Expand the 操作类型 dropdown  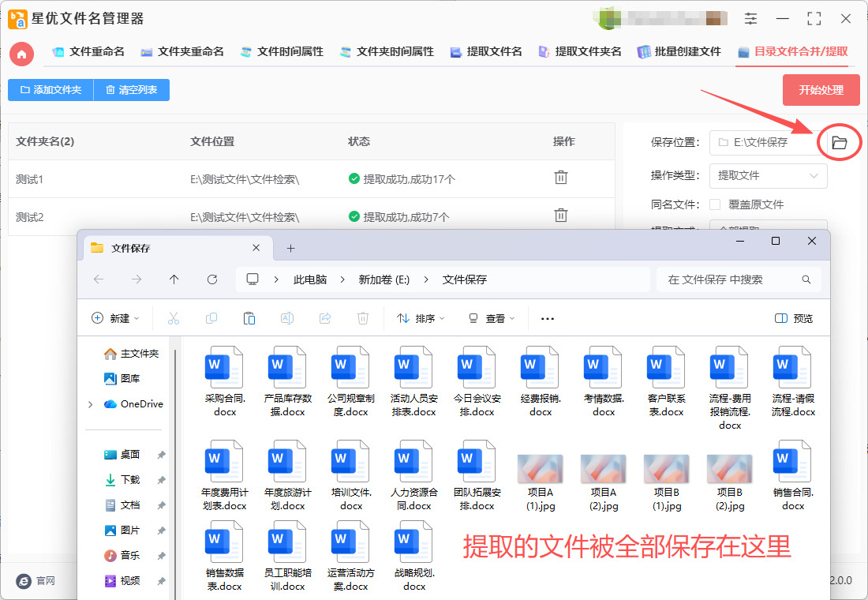[768, 176]
